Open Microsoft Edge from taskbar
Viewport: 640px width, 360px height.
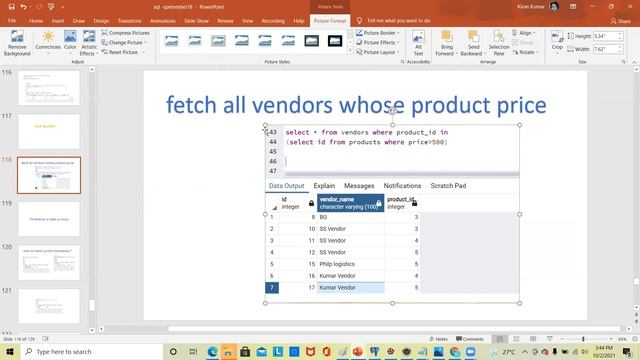coord(212,351)
